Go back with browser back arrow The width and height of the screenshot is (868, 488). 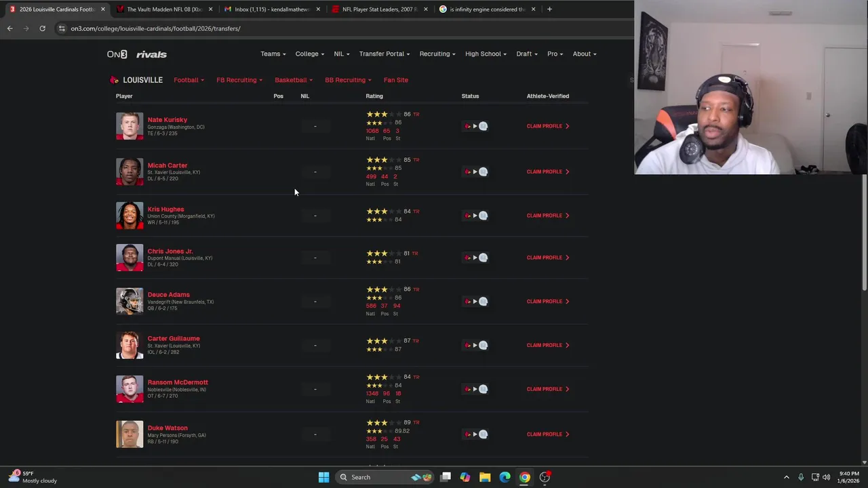[9, 28]
